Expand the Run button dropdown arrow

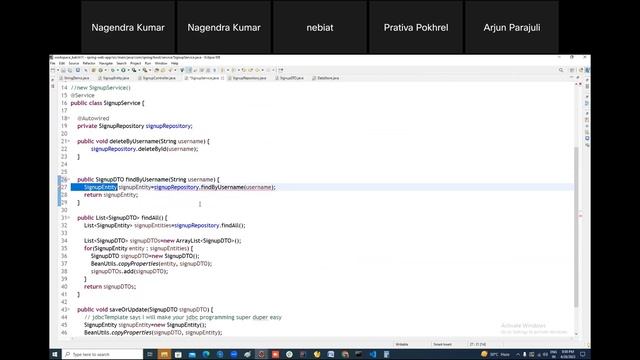click(x=129, y=70)
